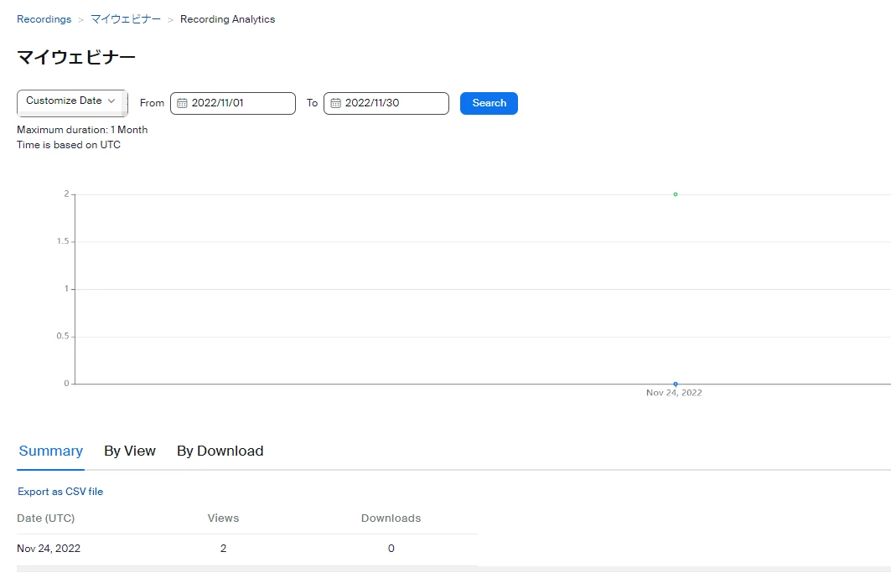Switch to the Summary tab
The image size is (891, 588).
coord(50,451)
